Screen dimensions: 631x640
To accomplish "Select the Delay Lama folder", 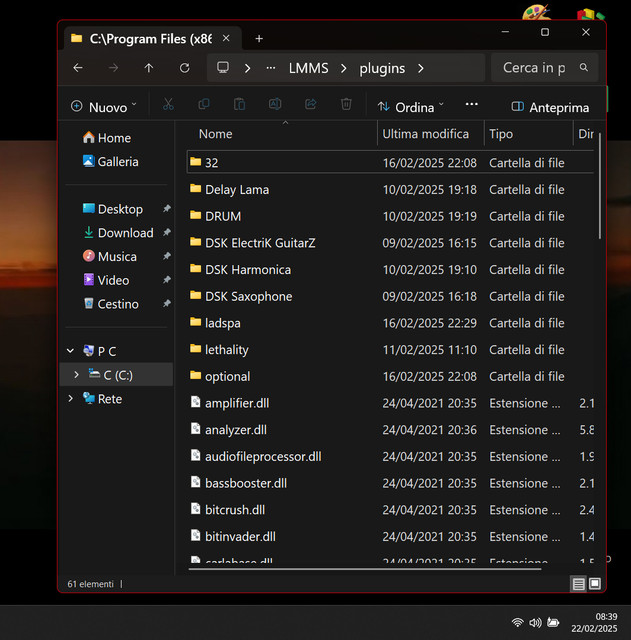I will [390, 189].
